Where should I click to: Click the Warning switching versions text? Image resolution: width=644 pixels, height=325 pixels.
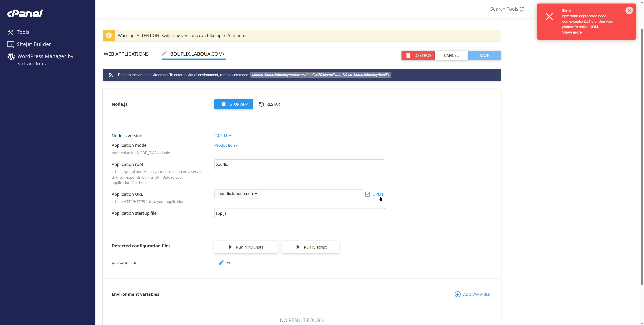pyautogui.click(x=183, y=36)
